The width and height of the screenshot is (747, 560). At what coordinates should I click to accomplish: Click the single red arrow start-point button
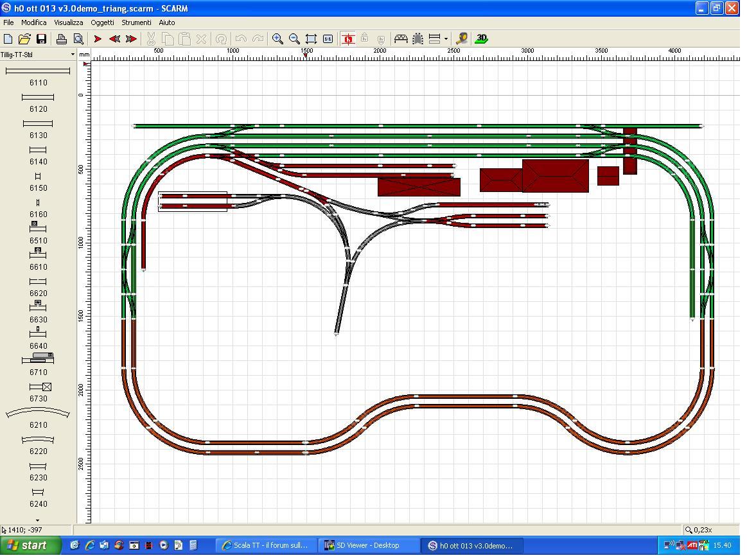98,39
